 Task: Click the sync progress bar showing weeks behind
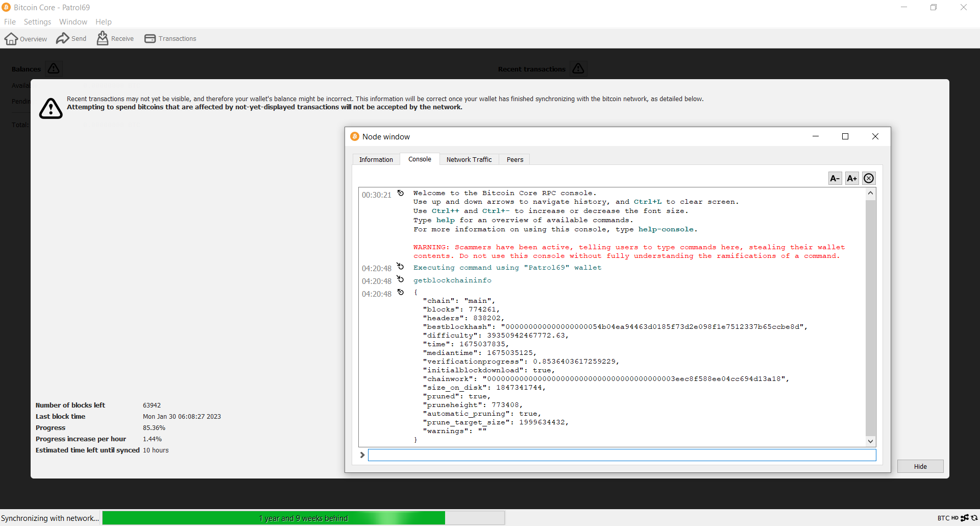pos(303,518)
